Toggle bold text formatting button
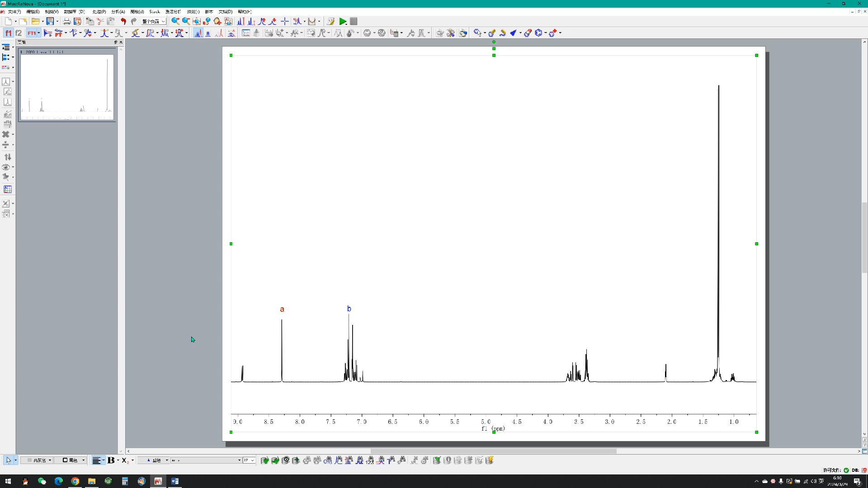The image size is (868, 488). point(111,460)
